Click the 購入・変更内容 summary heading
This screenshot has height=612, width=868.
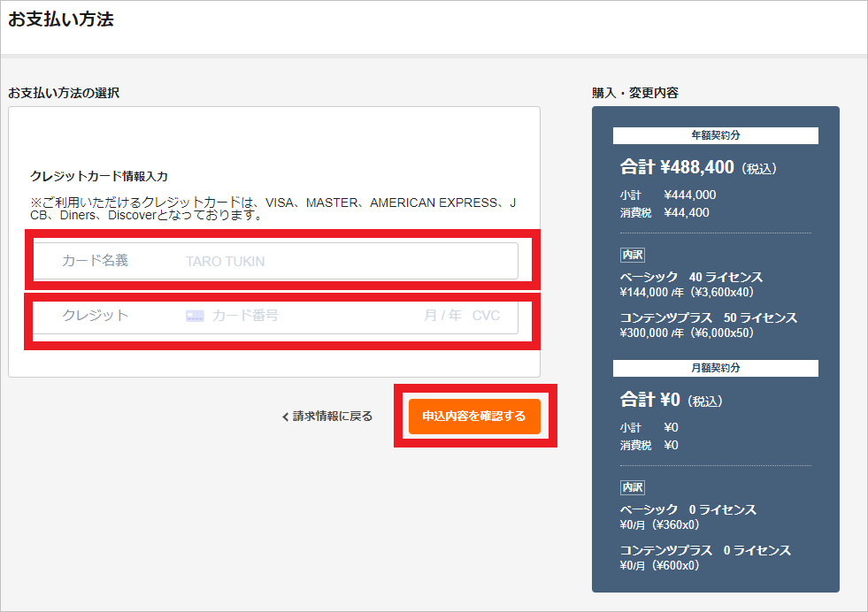[x=635, y=93]
